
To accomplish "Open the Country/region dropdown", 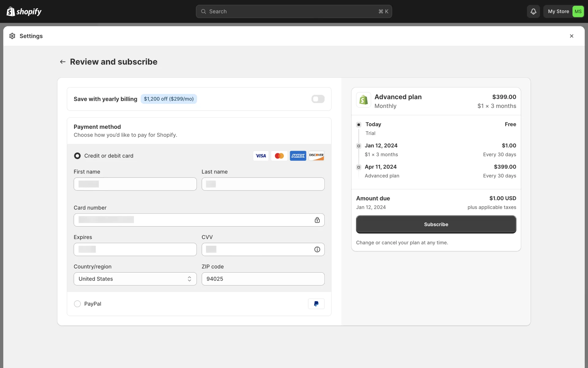I will point(135,279).
